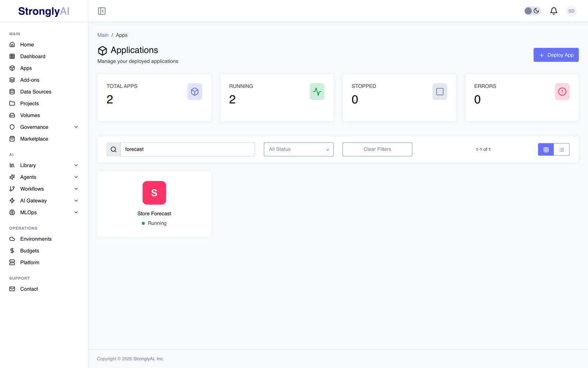This screenshot has width=588, height=368.
Task: Open the Store Forecast app name
Action: point(154,213)
